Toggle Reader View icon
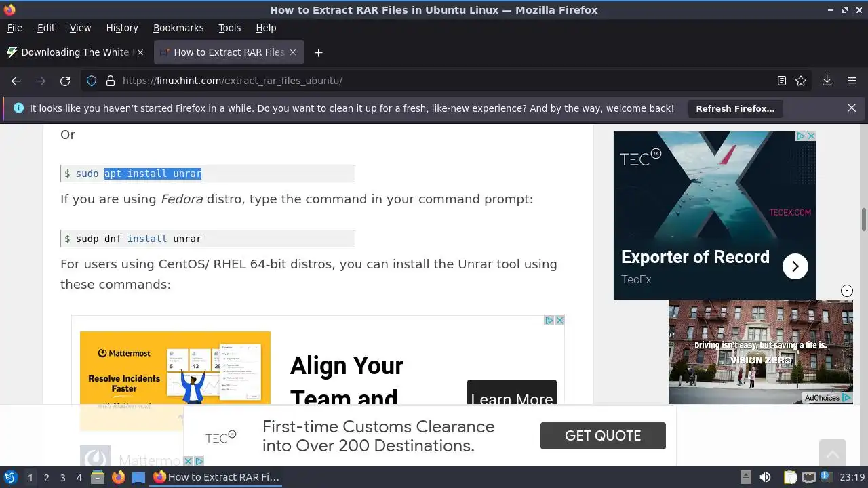Image resolution: width=868 pixels, height=488 pixels. click(782, 81)
